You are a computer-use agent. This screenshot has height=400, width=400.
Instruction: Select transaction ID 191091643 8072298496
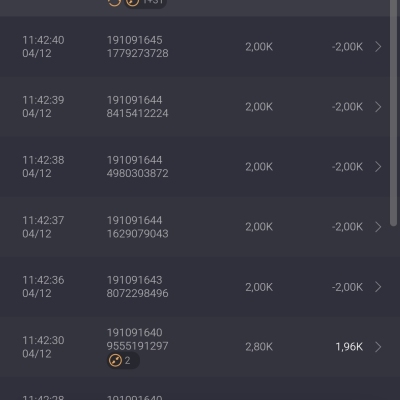click(x=137, y=287)
